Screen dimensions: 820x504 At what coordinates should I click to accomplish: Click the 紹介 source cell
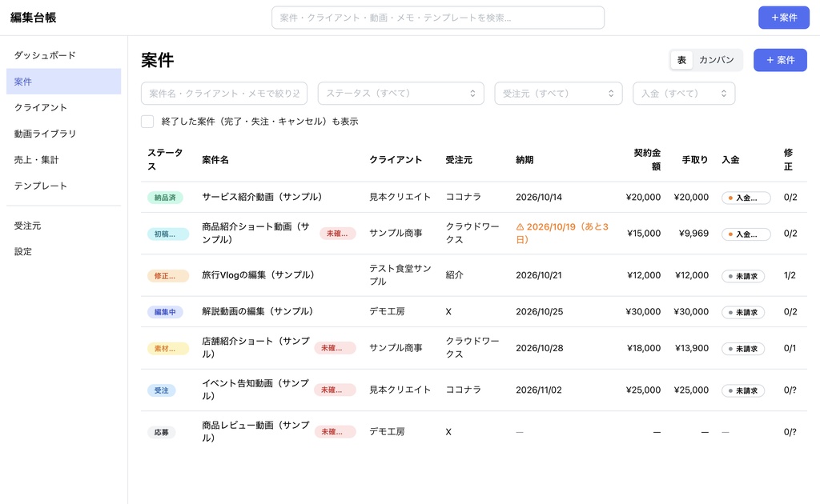tap(454, 275)
